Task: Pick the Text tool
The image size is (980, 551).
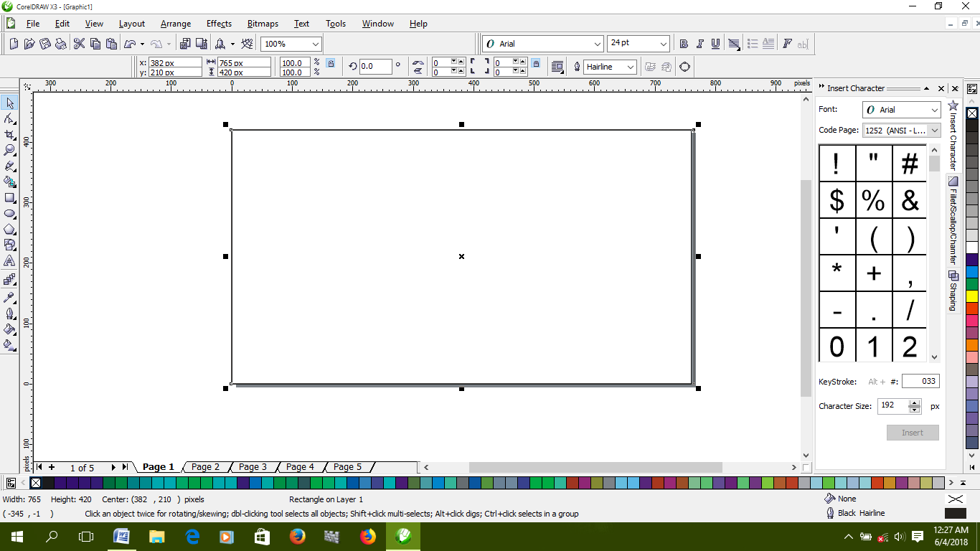Action: tap(10, 261)
